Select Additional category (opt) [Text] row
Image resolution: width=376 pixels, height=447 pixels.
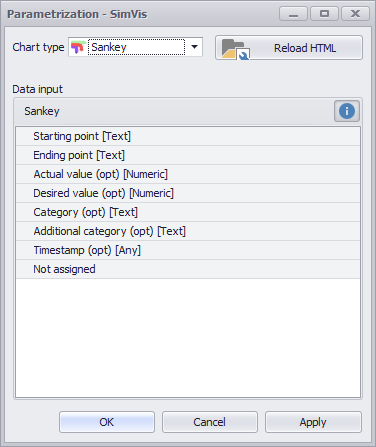tap(188, 231)
